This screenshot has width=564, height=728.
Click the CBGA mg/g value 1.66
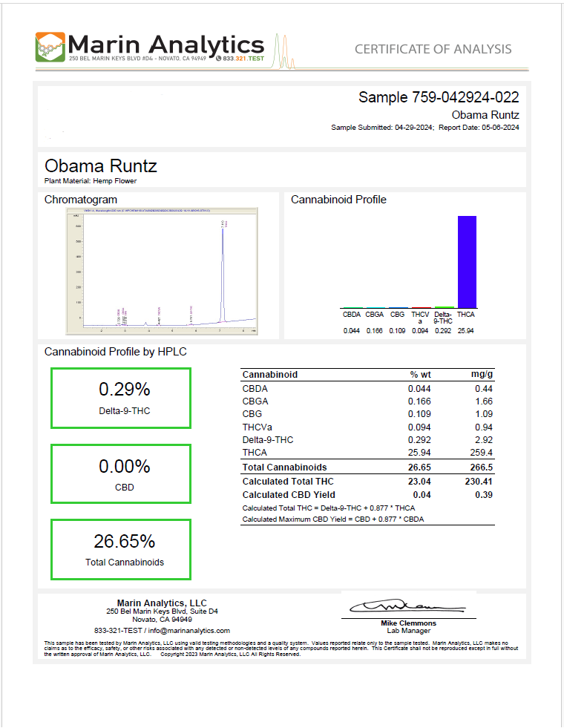(x=484, y=401)
